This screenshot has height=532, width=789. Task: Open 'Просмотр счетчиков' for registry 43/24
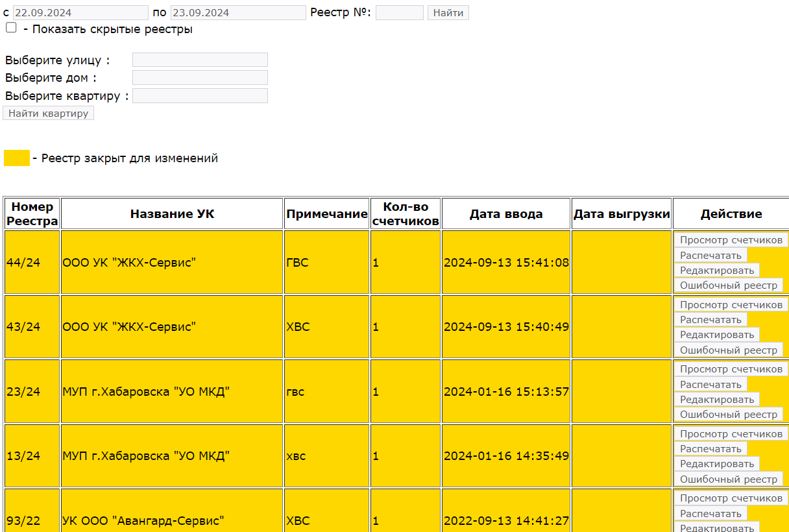tap(731, 304)
